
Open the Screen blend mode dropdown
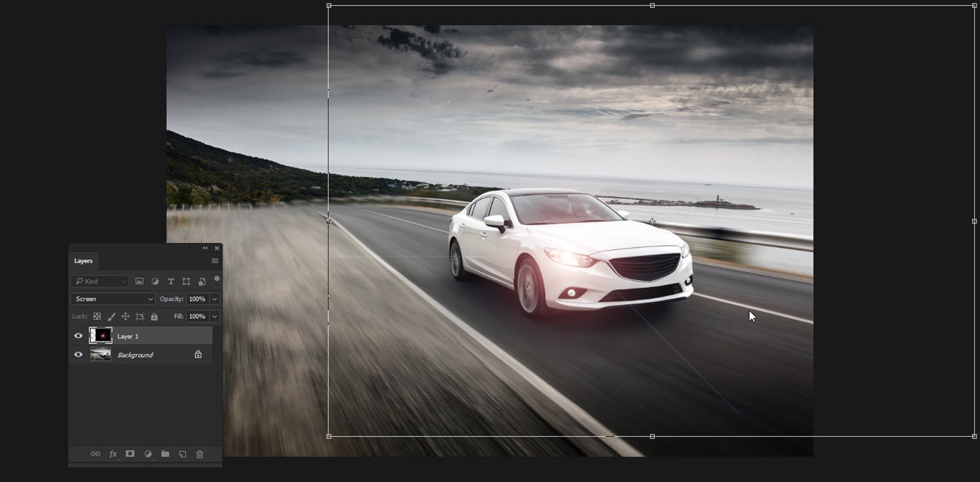click(113, 299)
